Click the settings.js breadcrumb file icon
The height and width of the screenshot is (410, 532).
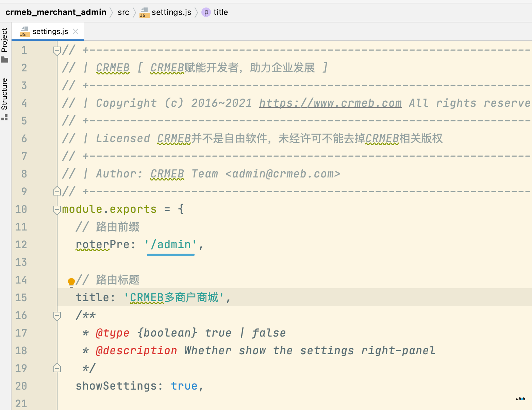145,13
